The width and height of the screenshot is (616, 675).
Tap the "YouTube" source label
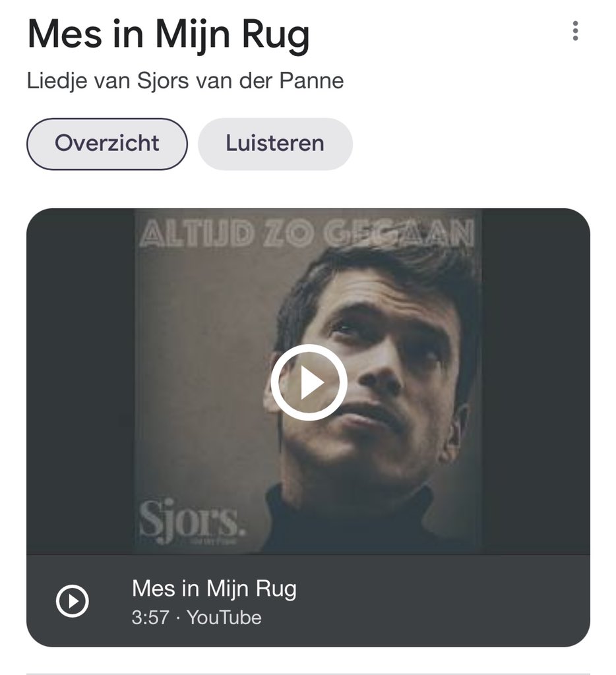pos(224,618)
